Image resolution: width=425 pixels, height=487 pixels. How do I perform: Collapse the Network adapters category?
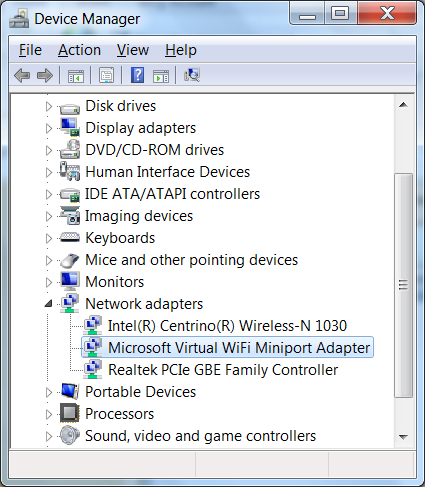coord(49,303)
